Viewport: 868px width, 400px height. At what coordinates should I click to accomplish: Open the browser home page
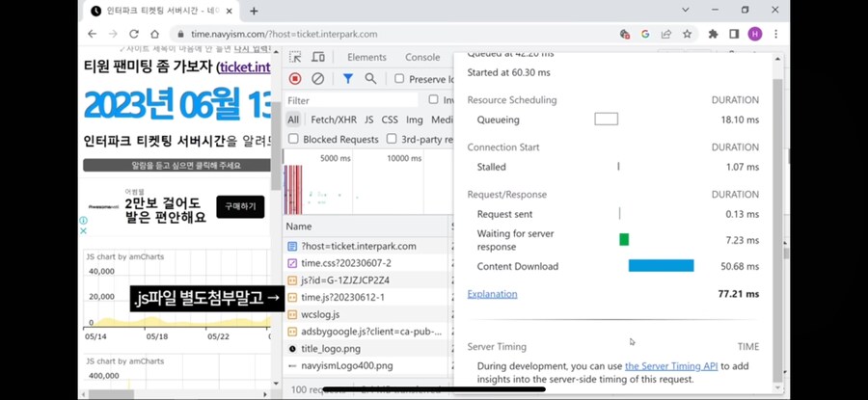pos(155,34)
